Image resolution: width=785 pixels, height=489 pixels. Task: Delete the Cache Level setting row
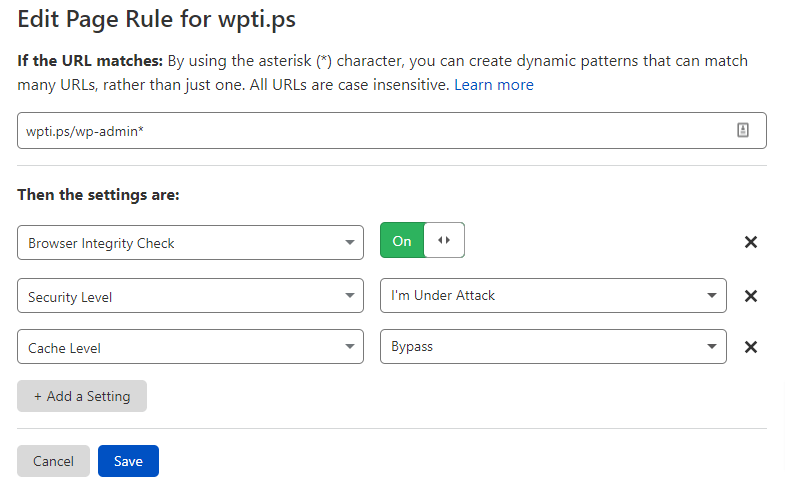[x=750, y=347]
